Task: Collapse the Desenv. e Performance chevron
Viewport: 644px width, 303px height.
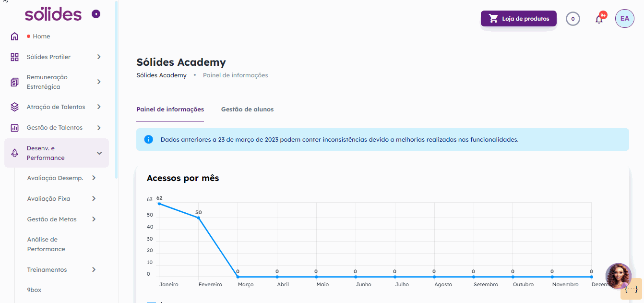Action: 99,153
